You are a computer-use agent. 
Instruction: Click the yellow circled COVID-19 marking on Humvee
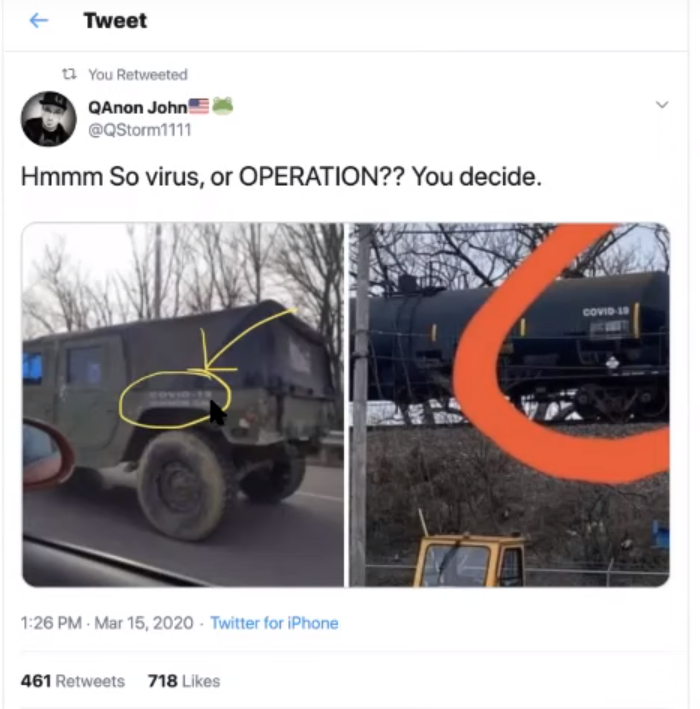[x=175, y=399]
